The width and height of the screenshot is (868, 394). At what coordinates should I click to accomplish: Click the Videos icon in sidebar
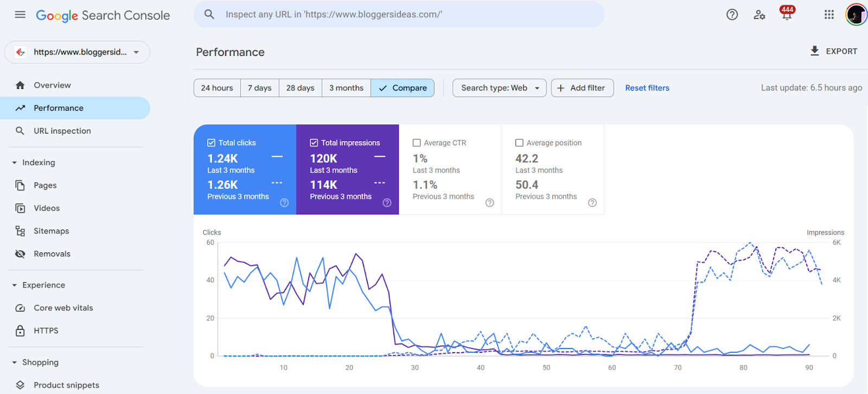20,208
